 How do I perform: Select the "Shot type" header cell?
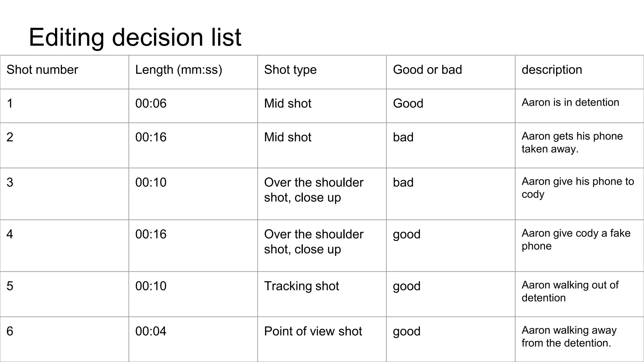[290, 70]
